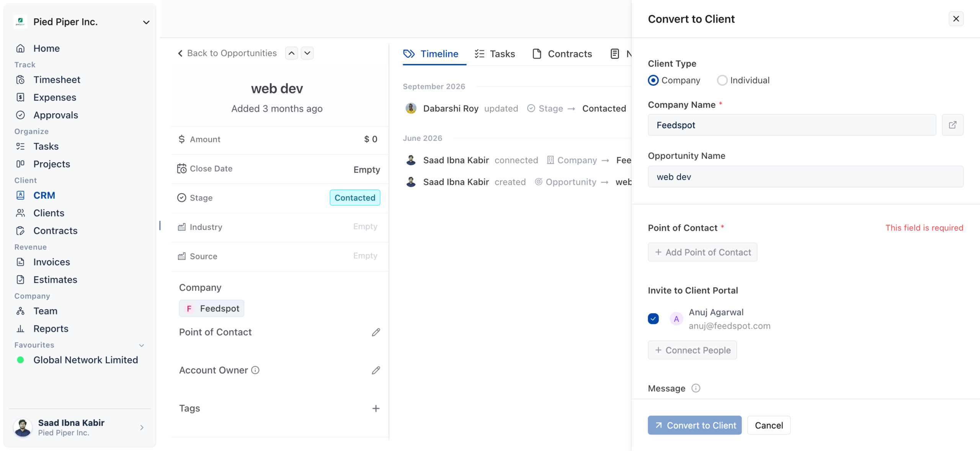This screenshot has height=451, width=980.
Task: Switch to the Tasks tab
Action: (495, 54)
